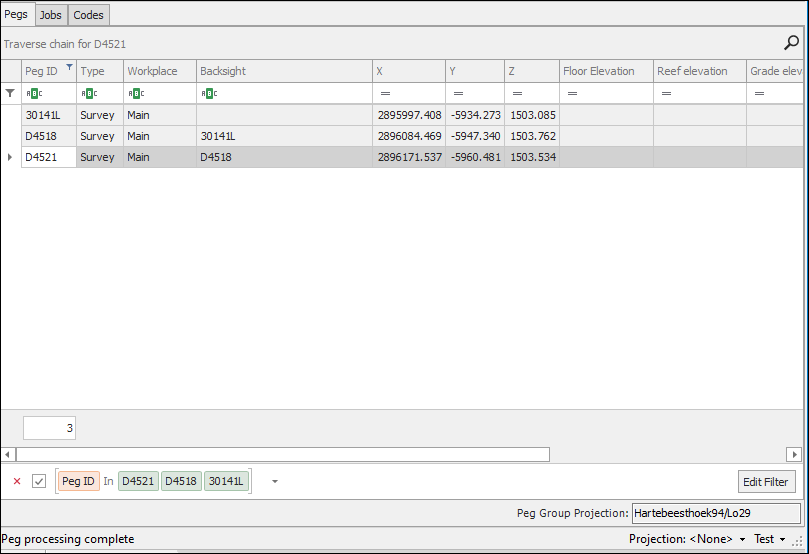Image resolution: width=809 pixels, height=554 pixels.
Task: Open the Projection dropdown in status bar
Action: point(742,539)
